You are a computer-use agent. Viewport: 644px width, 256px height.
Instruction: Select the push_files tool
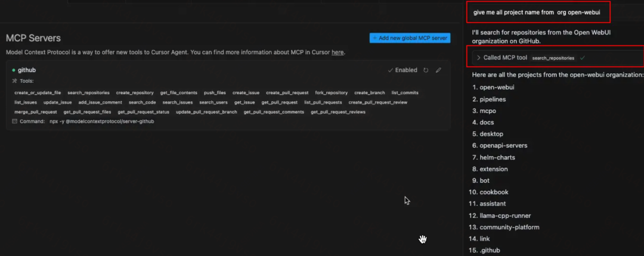tap(215, 93)
